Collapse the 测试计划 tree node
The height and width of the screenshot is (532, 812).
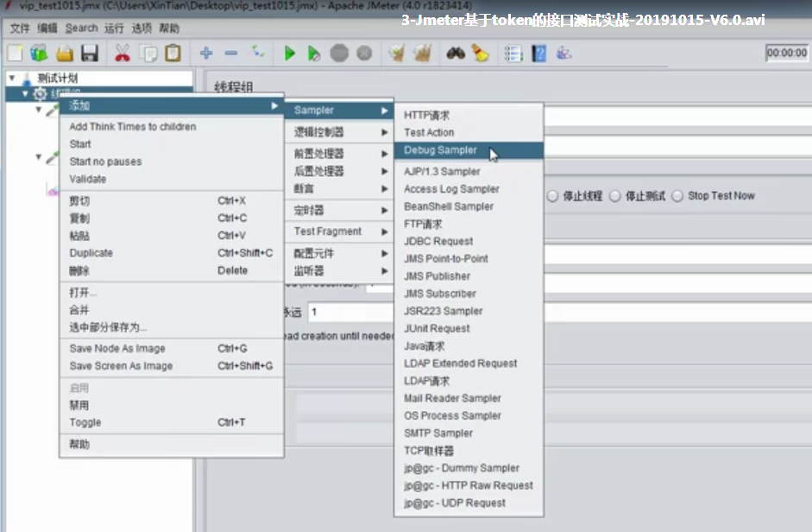coord(11,79)
